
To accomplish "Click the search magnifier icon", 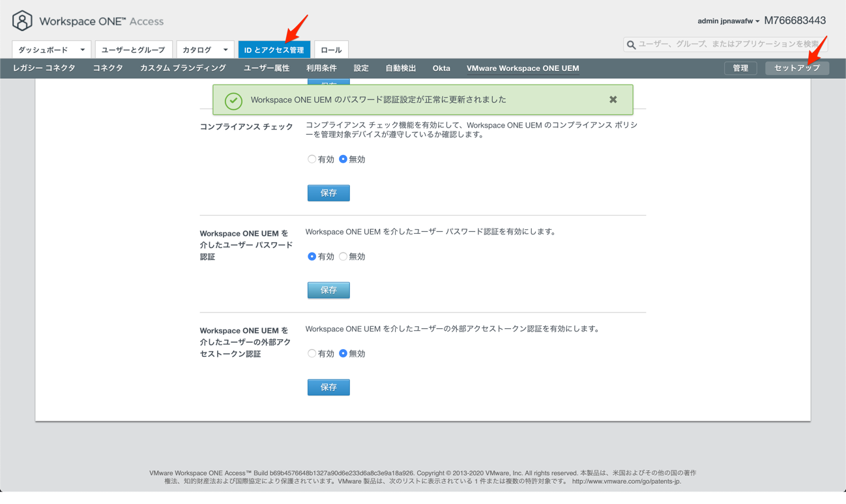I will tap(631, 45).
